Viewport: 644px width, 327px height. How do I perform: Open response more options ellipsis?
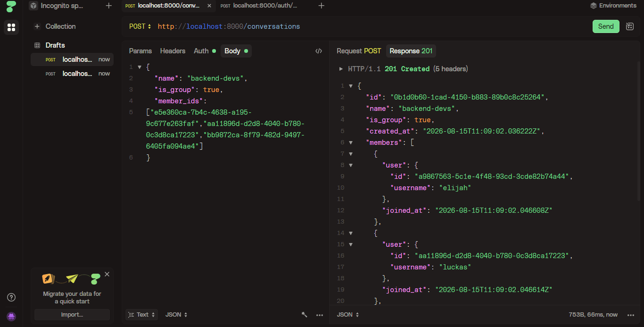click(x=631, y=315)
